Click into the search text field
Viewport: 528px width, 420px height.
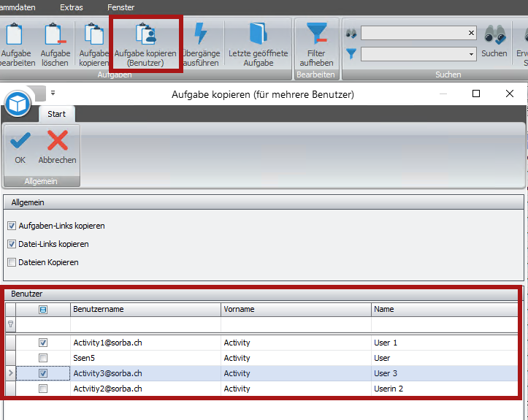pos(414,33)
